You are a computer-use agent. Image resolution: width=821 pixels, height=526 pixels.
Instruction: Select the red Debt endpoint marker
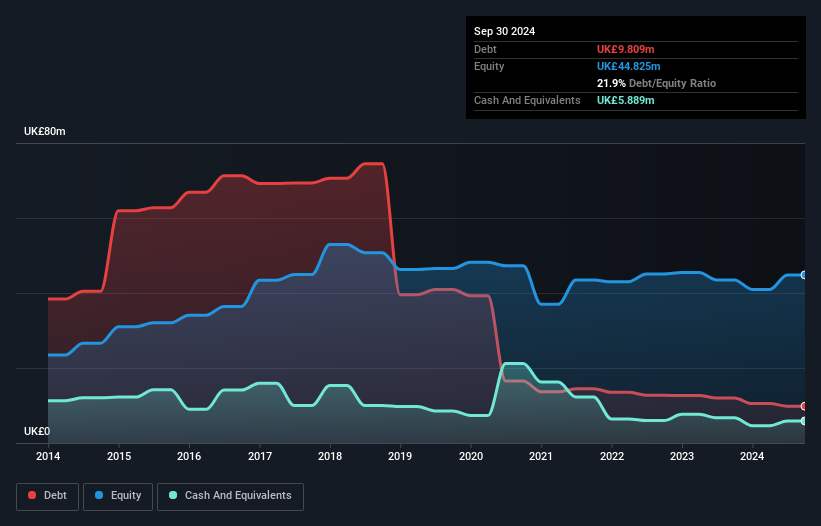(804, 406)
